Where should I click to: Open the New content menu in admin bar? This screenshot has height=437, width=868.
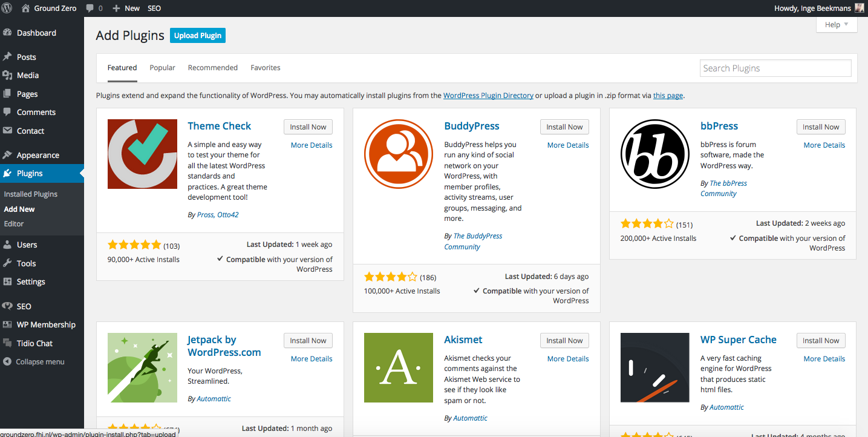[126, 8]
